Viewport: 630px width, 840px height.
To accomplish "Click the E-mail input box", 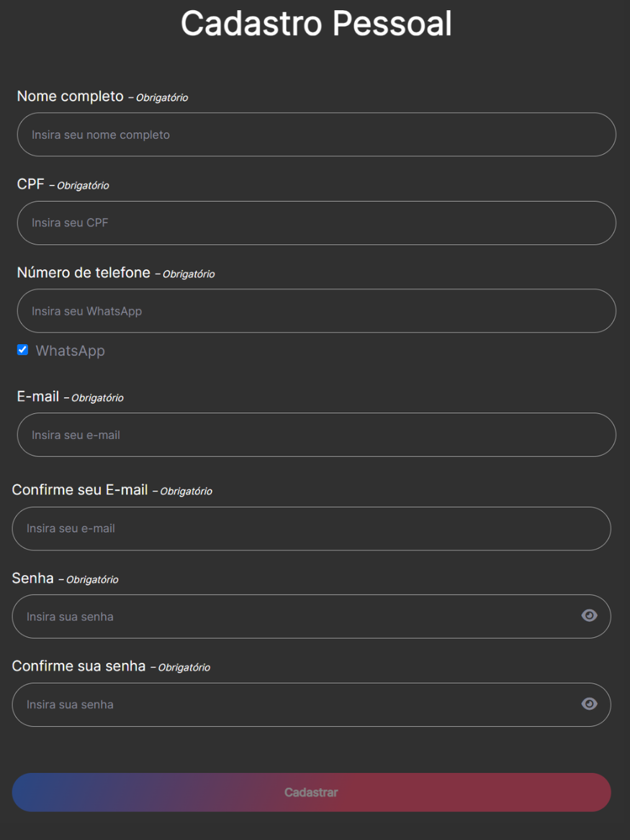I will point(317,434).
